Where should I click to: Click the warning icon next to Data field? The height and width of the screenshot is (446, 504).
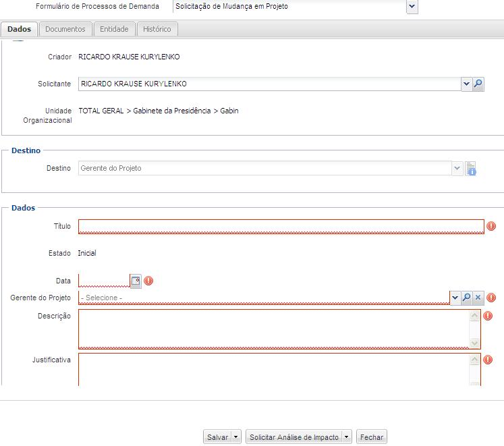pyautogui.click(x=148, y=281)
